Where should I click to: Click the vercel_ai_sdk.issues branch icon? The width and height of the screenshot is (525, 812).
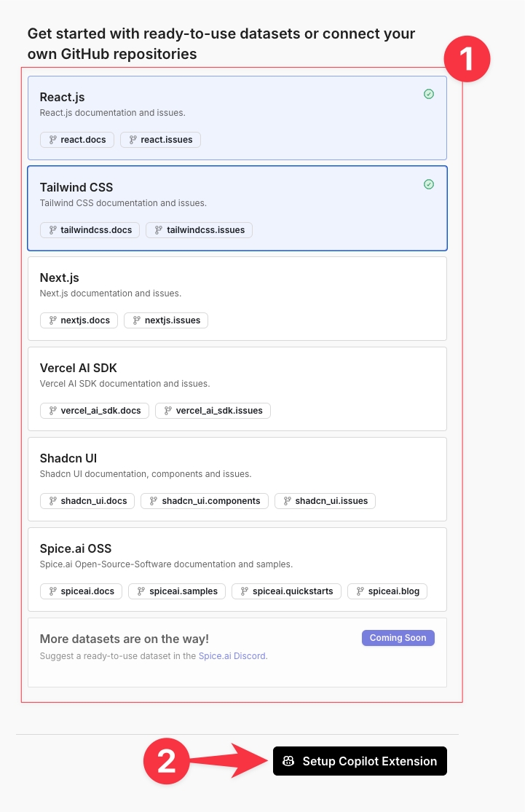pyautogui.click(x=168, y=411)
